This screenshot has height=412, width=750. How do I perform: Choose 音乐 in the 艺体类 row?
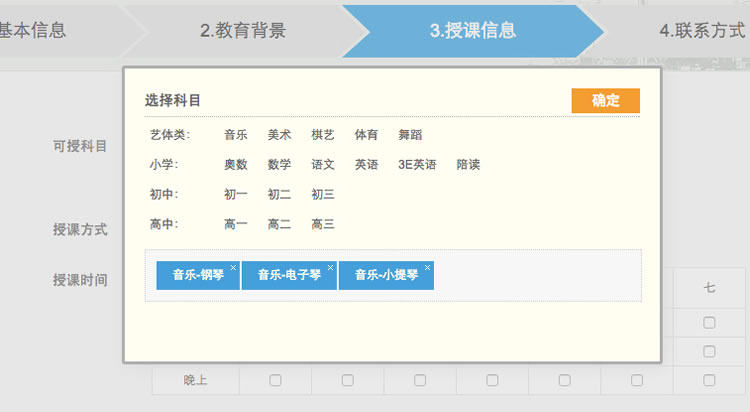coord(236,135)
